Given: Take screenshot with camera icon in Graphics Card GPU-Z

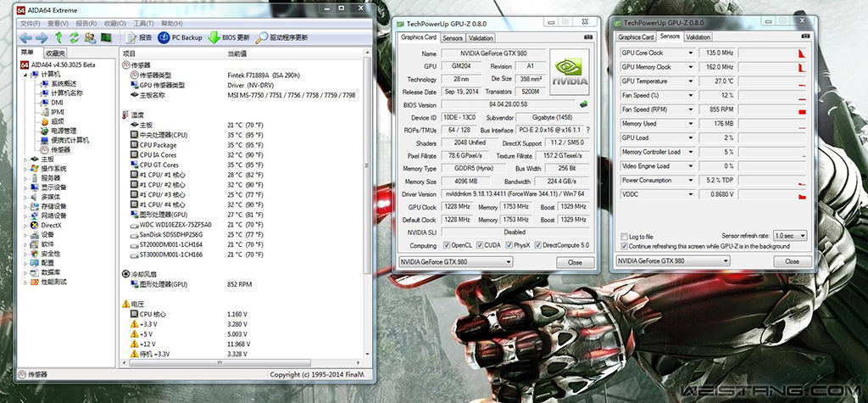Looking at the screenshot, I should coord(587,37).
